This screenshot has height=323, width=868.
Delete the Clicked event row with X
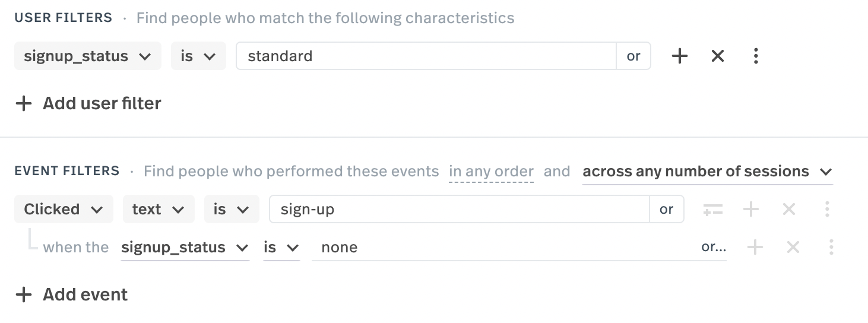[789, 209]
